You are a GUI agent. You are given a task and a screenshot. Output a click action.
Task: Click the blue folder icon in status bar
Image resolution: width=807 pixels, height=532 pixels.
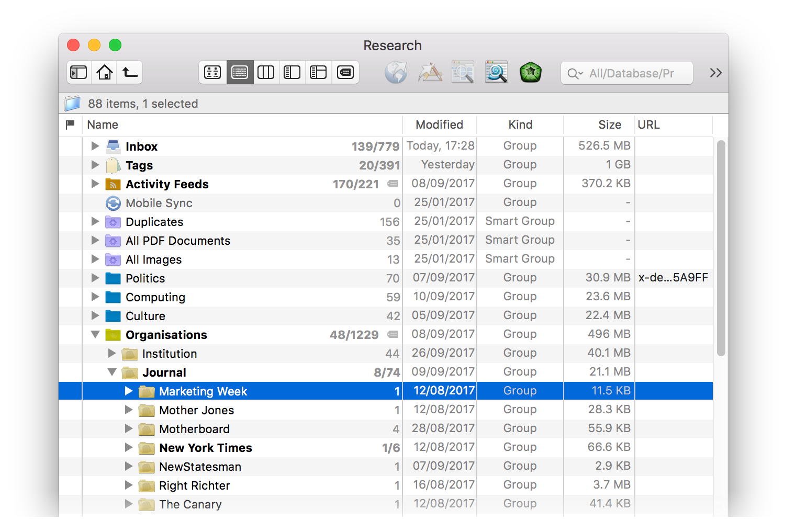[x=72, y=104]
